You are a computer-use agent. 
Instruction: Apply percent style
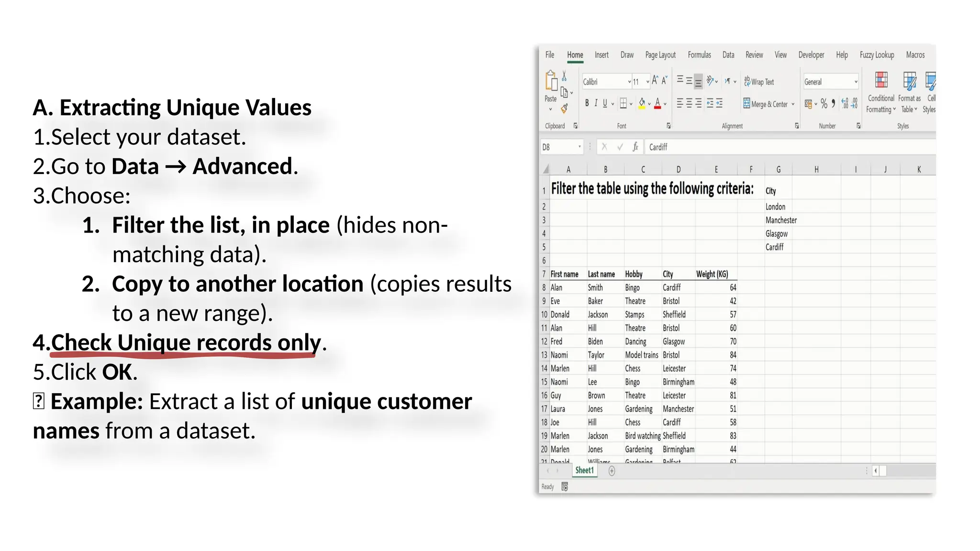824,103
